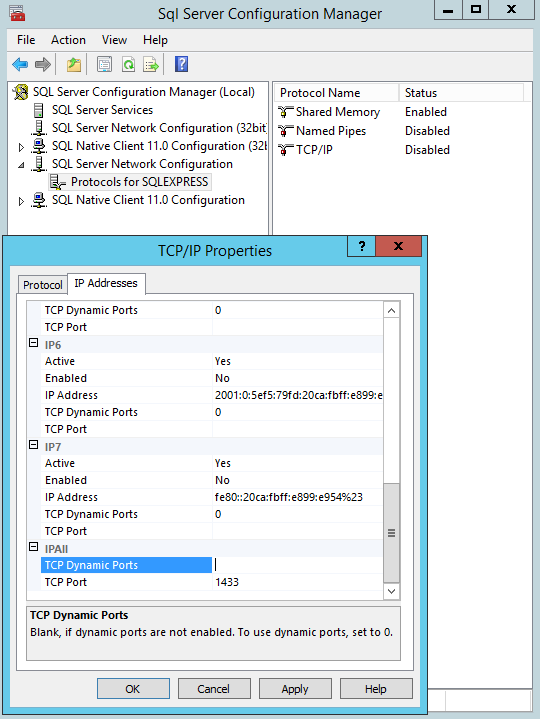
Task: Click the IPAll TCP Dynamic Ports value field
Action: 297,565
